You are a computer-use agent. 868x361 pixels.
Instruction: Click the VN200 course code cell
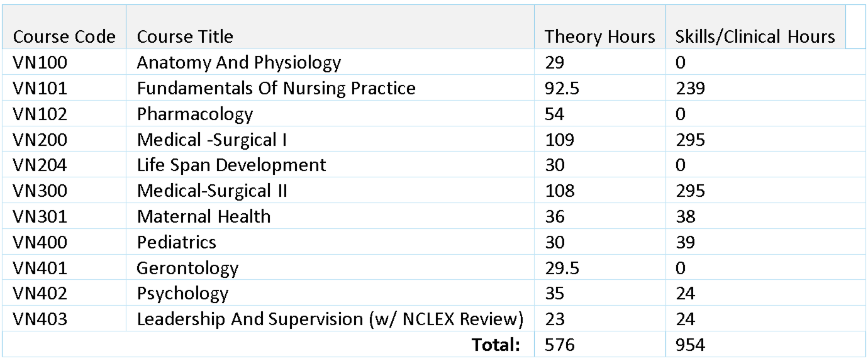pos(40,140)
